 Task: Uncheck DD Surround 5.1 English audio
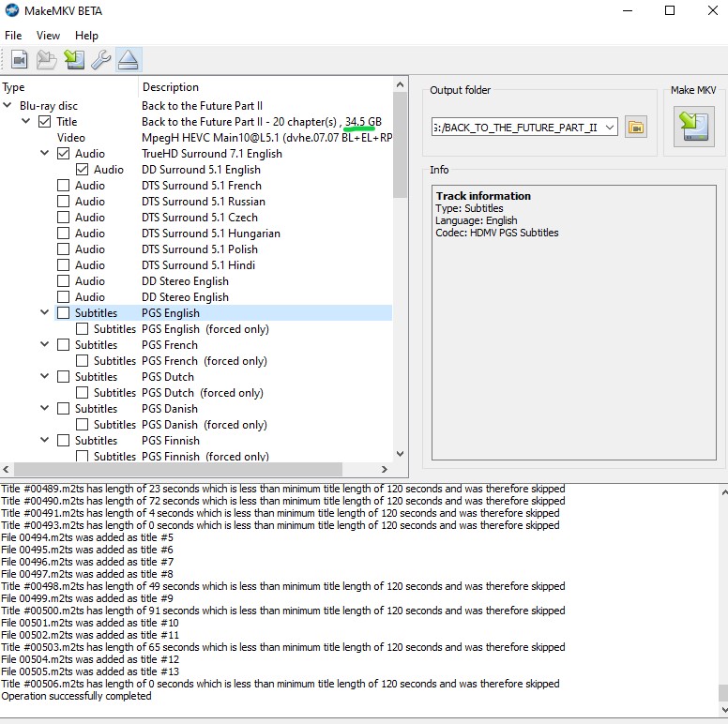(x=82, y=170)
